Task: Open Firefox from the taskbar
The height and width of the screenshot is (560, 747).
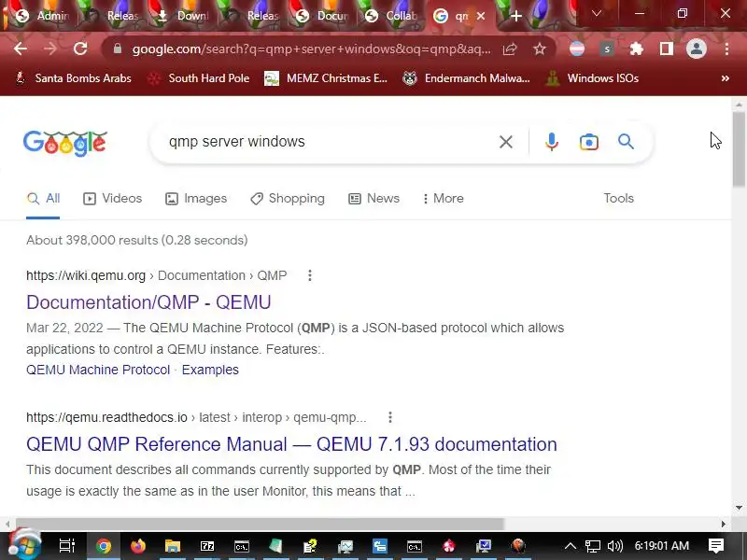Action: coord(138,546)
